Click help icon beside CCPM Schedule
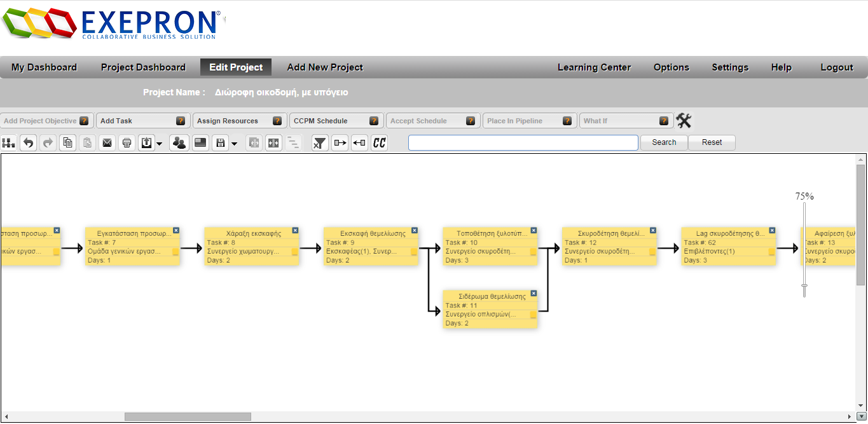 tap(374, 121)
